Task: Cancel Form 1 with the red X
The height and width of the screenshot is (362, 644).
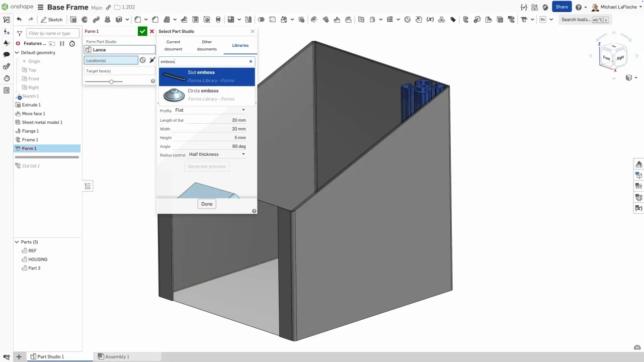Action: [152, 31]
